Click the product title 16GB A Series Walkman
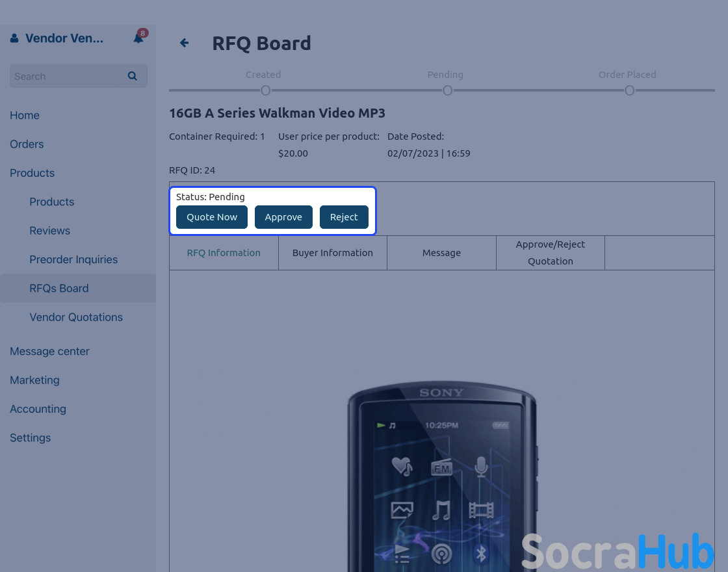The width and height of the screenshot is (728, 572). 277,113
